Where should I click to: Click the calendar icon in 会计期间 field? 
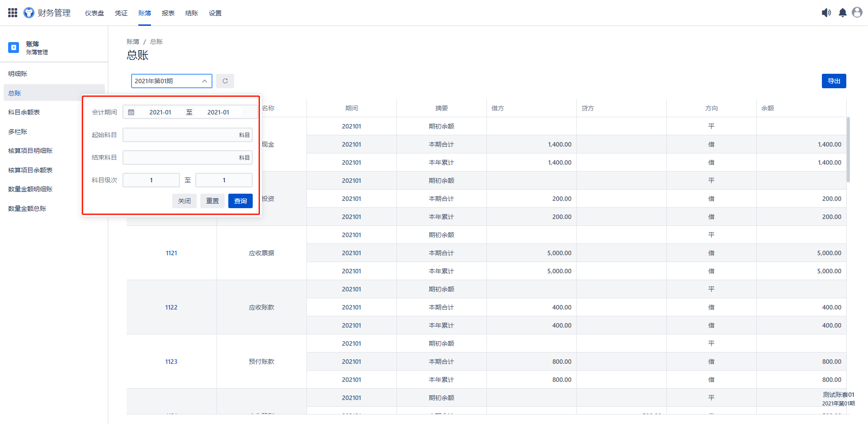point(131,112)
